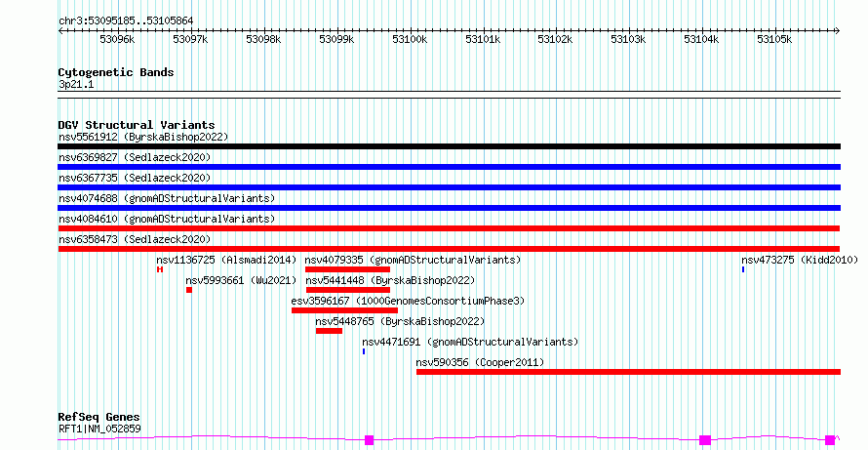Click the small nsv1136725 red marker

159,269
